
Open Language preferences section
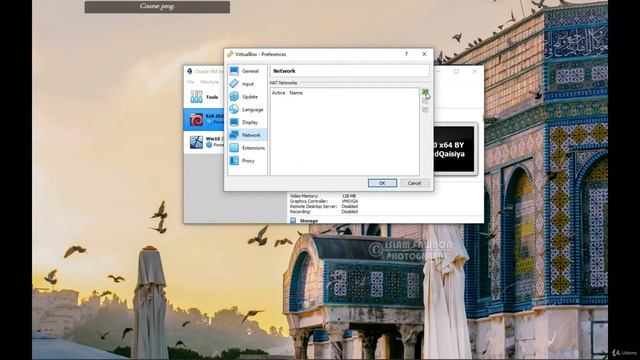coord(247,109)
